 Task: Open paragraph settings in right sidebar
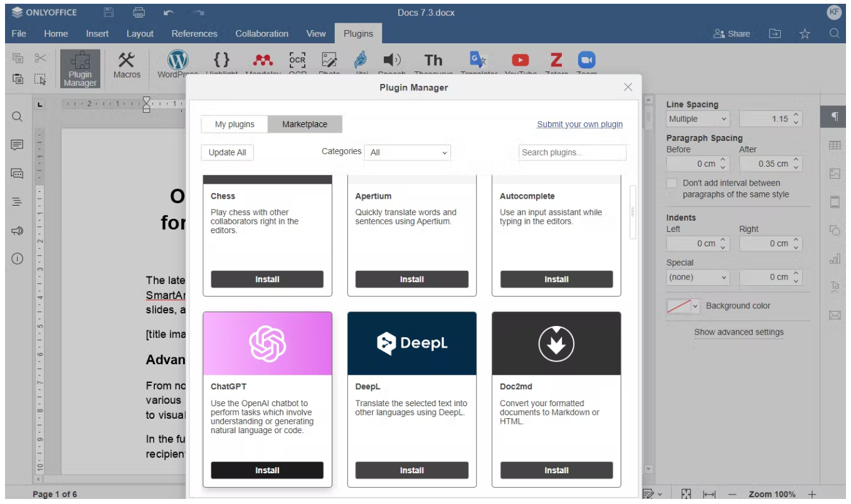(835, 117)
